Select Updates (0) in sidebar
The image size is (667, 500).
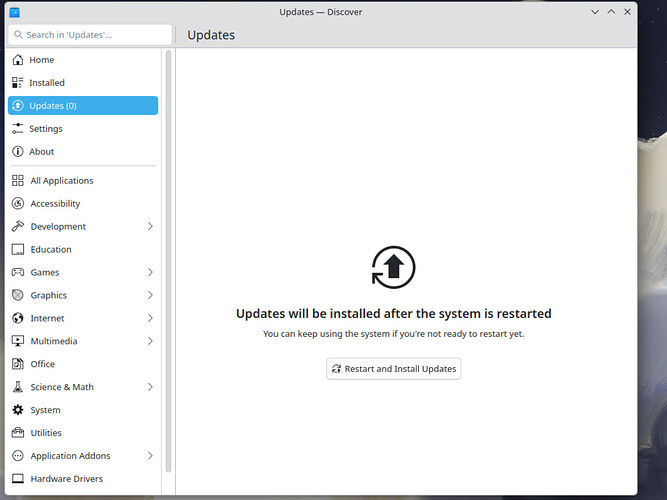click(x=83, y=106)
